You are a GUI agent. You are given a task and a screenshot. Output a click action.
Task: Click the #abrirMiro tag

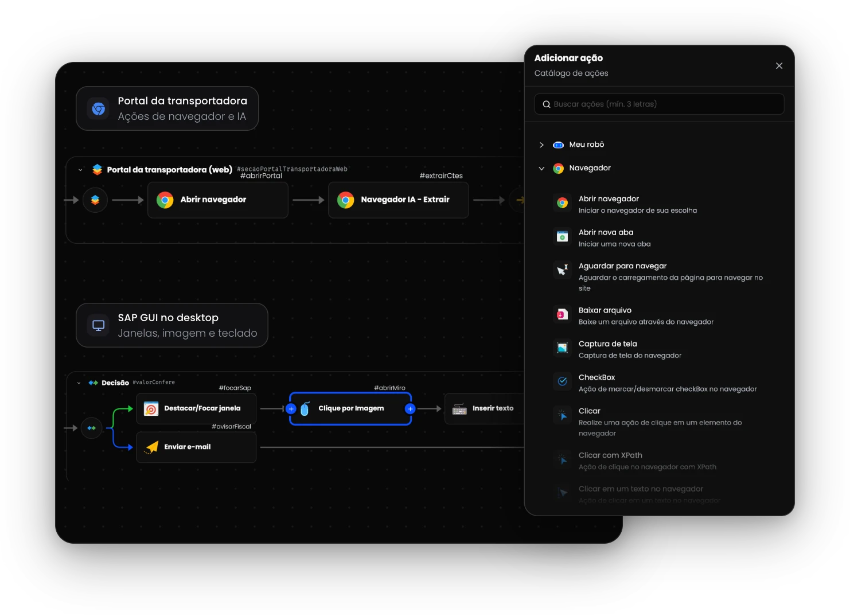pos(390,388)
